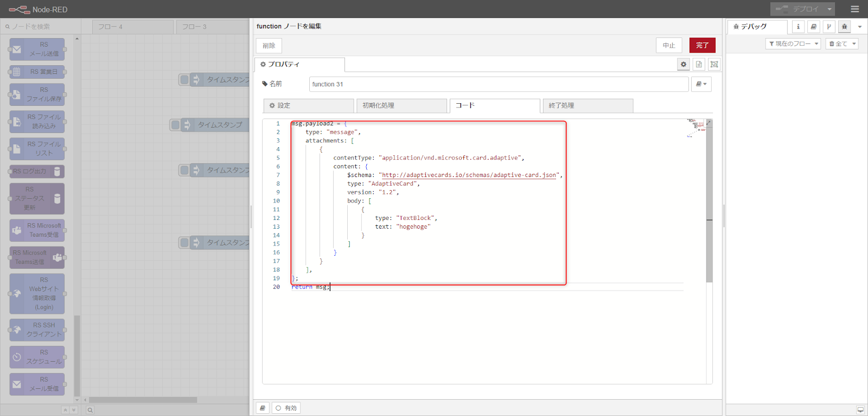Open the 全て clear messages dropdown
The image size is (868, 416).
pyautogui.click(x=842, y=44)
